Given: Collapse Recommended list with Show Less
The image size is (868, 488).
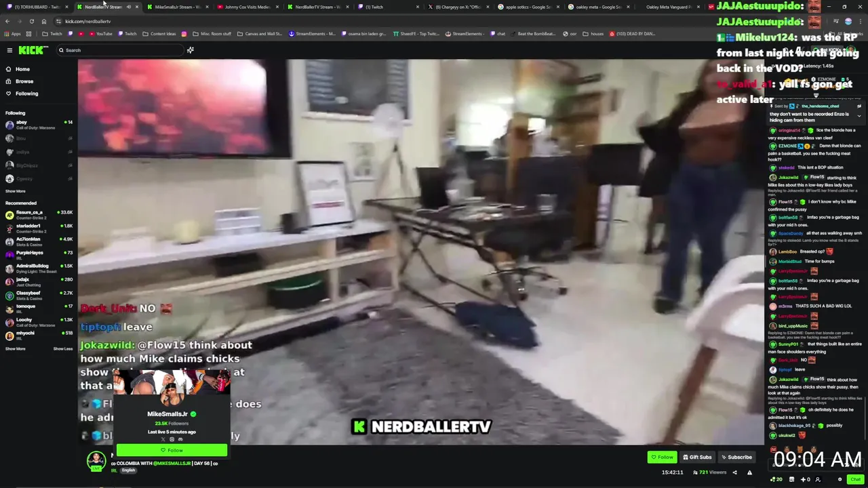Looking at the screenshot, I should tap(63, 348).
